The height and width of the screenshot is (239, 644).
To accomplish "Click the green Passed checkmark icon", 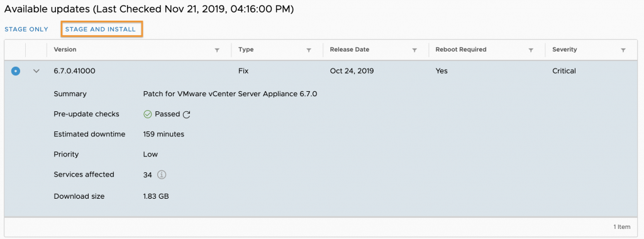I will [x=148, y=114].
